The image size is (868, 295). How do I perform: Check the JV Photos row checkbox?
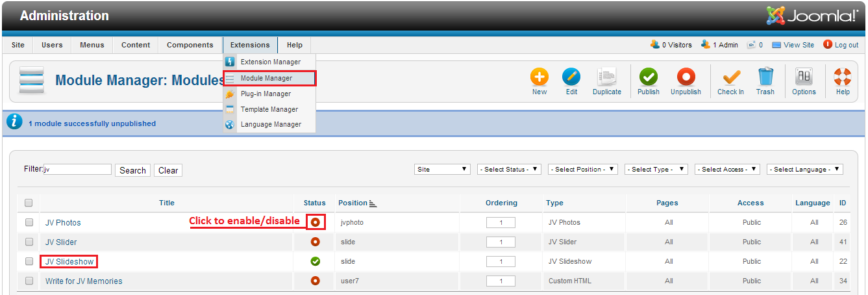pyautogui.click(x=29, y=222)
